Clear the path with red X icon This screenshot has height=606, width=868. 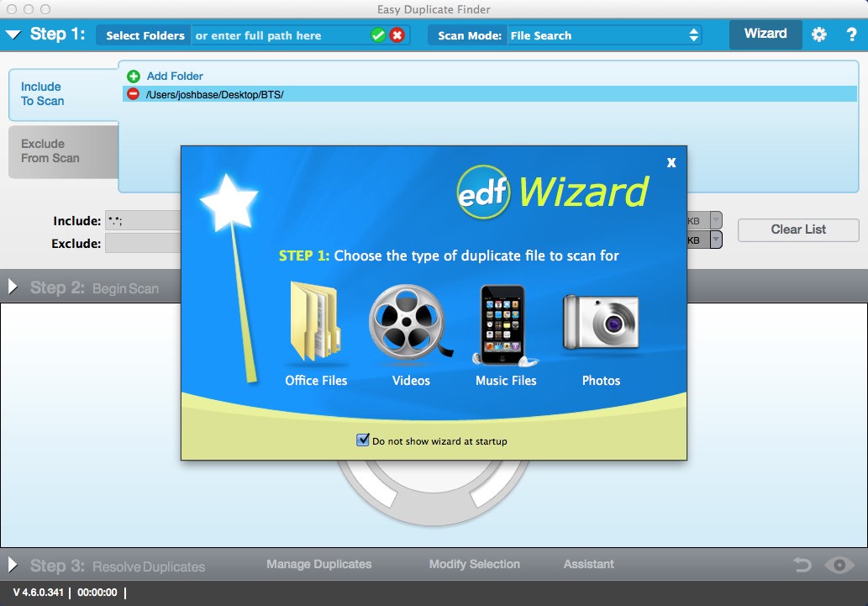[397, 35]
